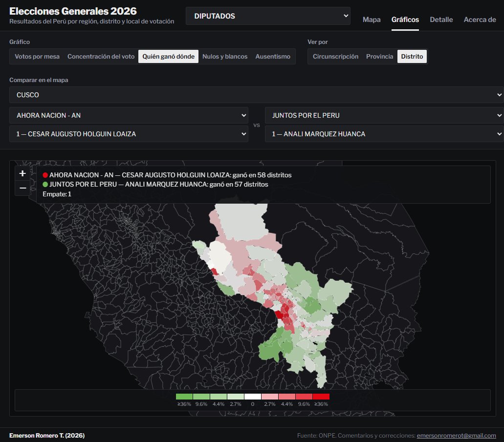The image size is (504, 442).
Task: Select the Votos por mesa chart option
Action: (37, 57)
